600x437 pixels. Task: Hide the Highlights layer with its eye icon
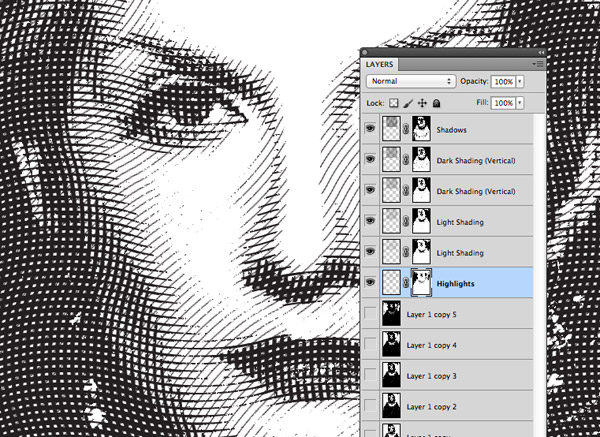[x=372, y=283]
